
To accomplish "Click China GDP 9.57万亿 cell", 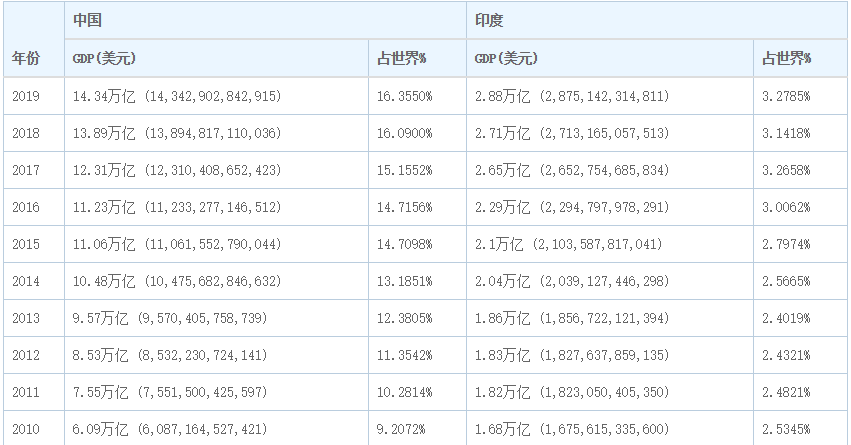I will tap(217, 317).
